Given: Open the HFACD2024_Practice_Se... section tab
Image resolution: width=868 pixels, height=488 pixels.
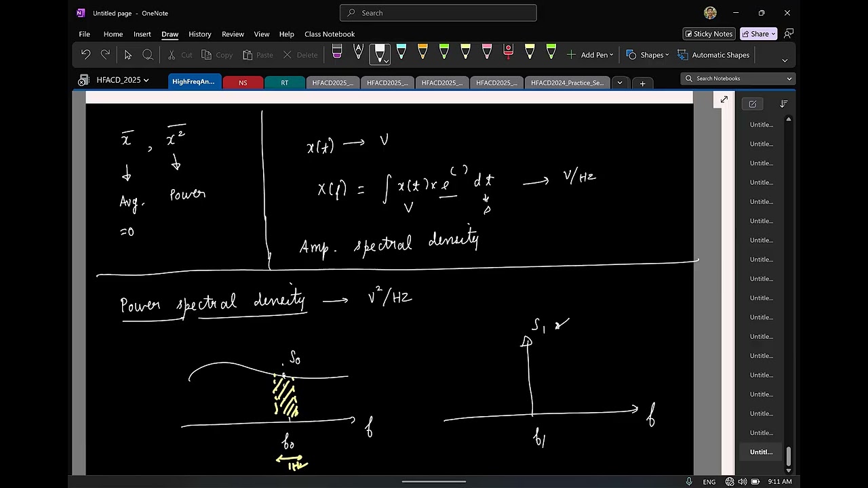Looking at the screenshot, I should click(567, 83).
